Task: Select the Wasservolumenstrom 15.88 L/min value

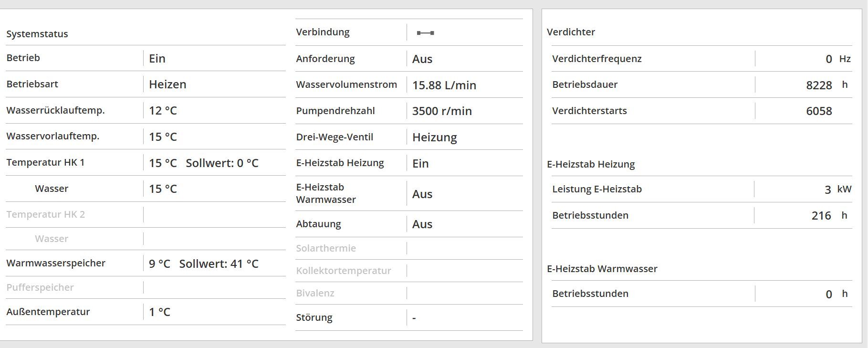Action: click(444, 85)
